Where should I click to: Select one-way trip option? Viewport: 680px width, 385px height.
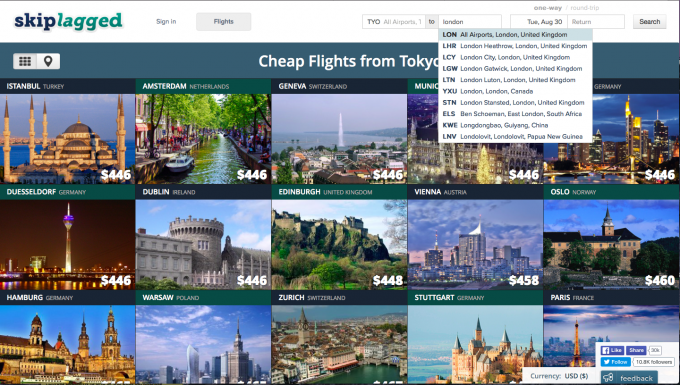click(x=548, y=8)
